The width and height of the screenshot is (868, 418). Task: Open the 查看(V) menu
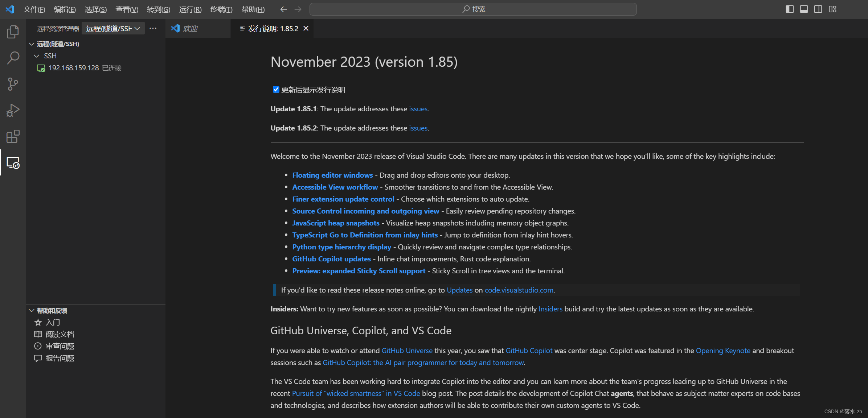tap(127, 9)
